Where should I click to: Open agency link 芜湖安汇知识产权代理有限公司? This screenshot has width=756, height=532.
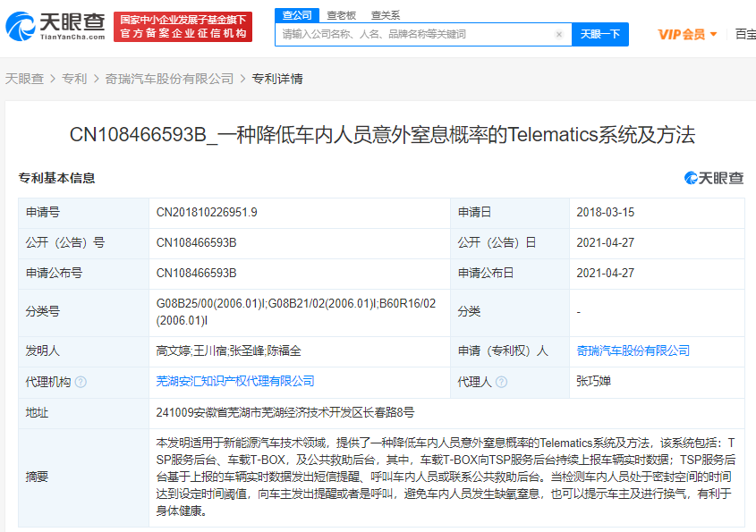234,381
